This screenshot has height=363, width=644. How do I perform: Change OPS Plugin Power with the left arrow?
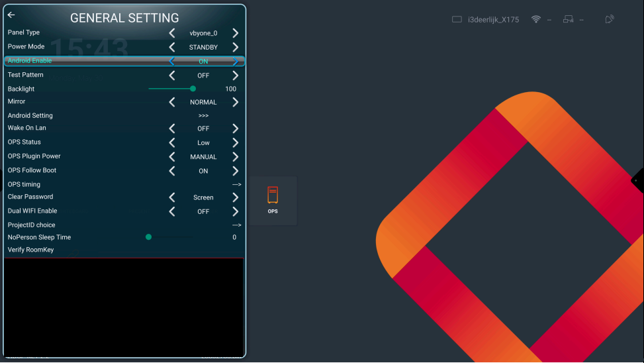[172, 157]
